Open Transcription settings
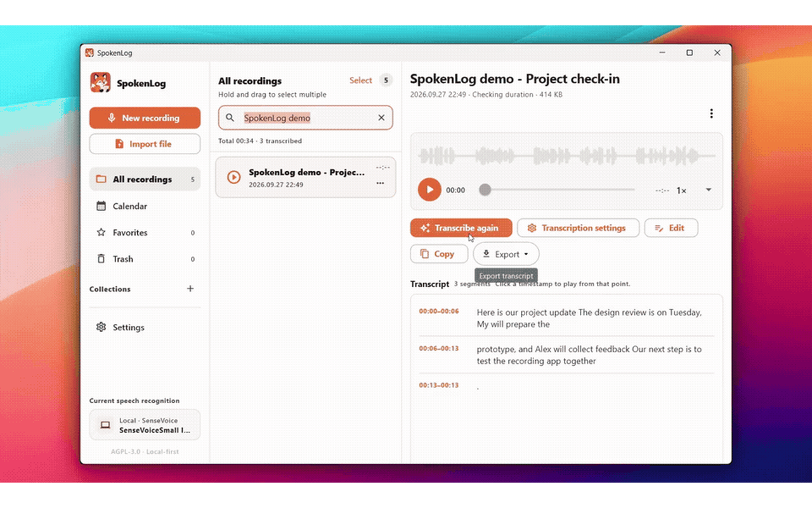The height and width of the screenshot is (508, 812). pos(578,228)
